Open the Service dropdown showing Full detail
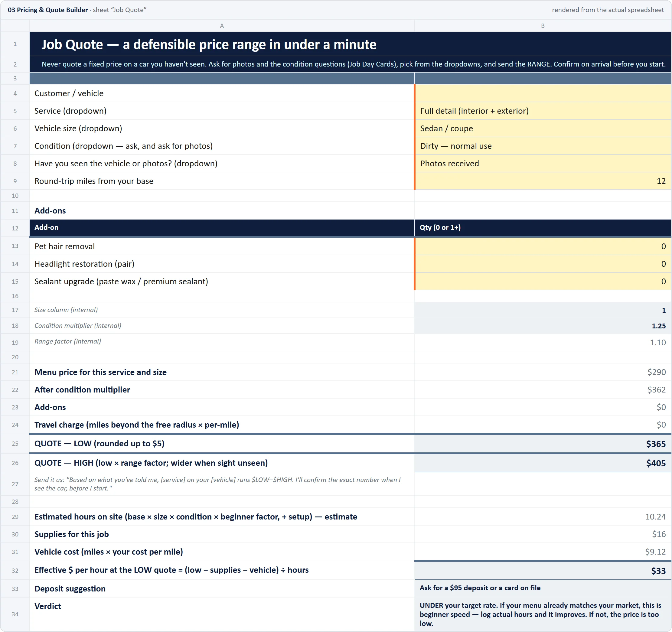 click(x=543, y=111)
